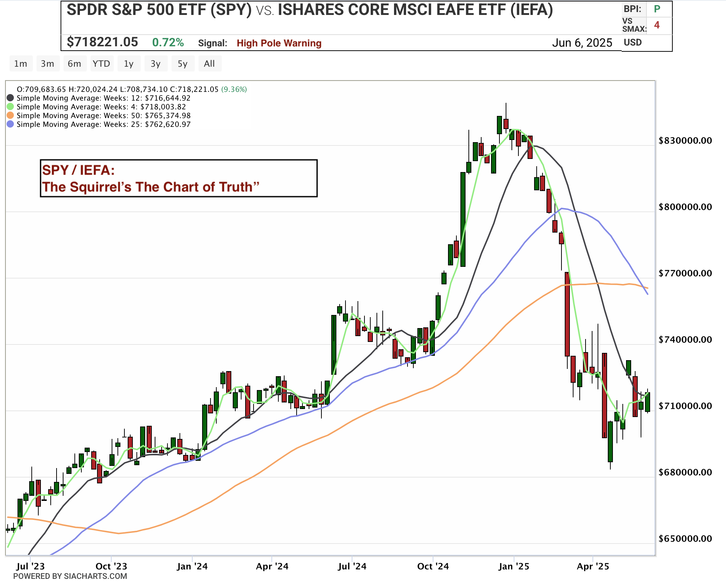Click the Jan '25 x-axis marker
Viewport: 726px width, 588px height.
[514, 566]
